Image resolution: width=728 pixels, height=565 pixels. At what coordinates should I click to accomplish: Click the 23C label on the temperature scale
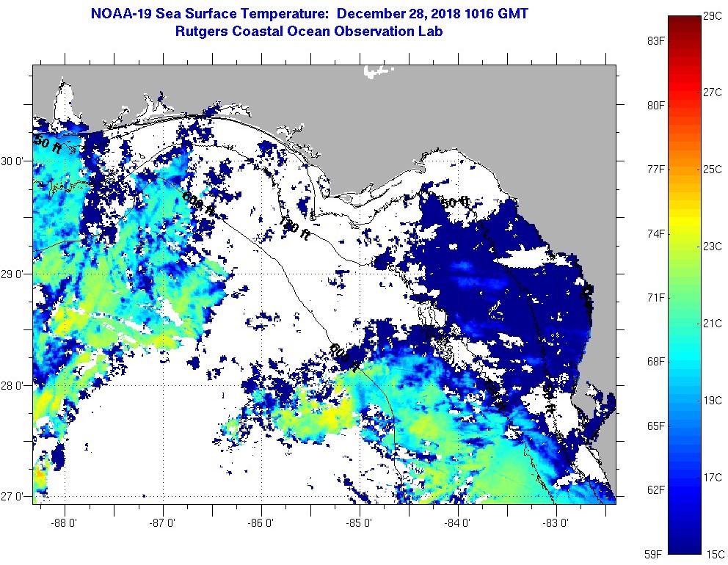[712, 247]
